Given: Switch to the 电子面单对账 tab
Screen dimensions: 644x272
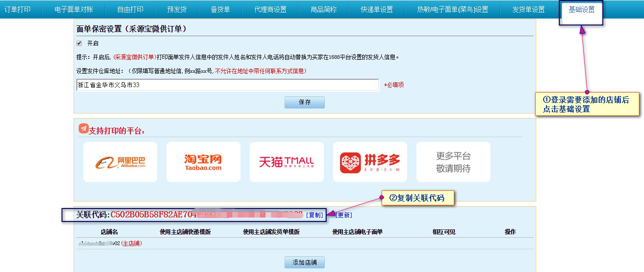Looking at the screenshot, I should click(73, 9).
